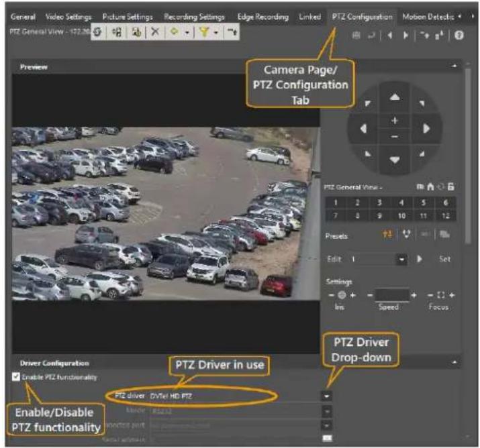The height and width of the screenshot is (448, 480).
Task: Open the Linked tab
Action: pyautogui.click(x=309, y=17)
